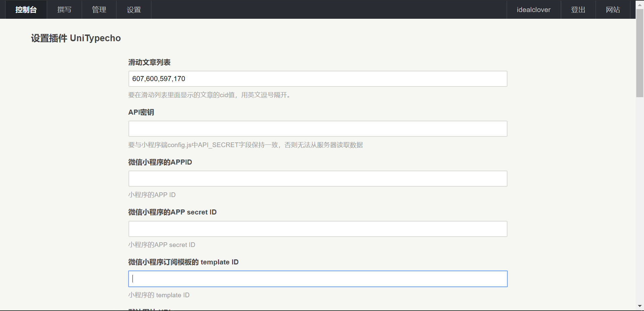The image size is (644, 311).
Task: Open the 控制台 dashboard menu
Action: coord(26,10)
